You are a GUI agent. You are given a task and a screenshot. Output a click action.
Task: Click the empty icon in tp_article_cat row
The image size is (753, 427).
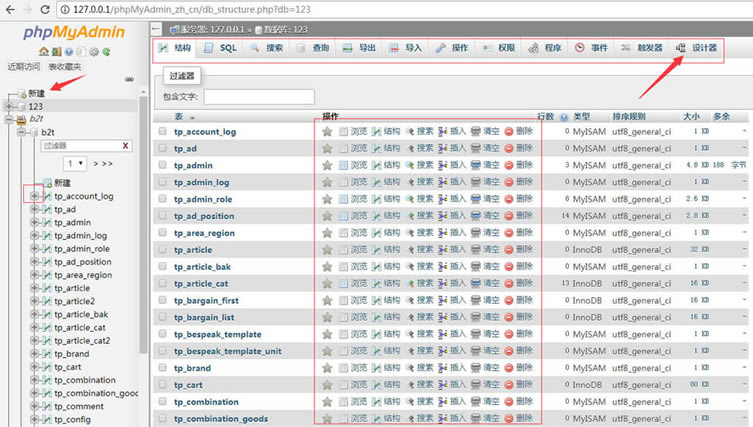click(x=475, y=283)
